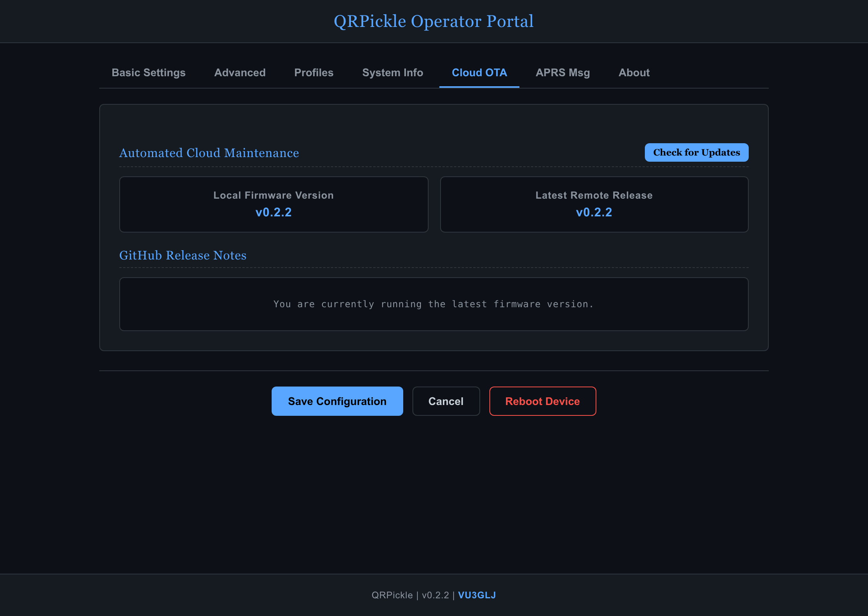This screenshot has height=616, width=868.
Task: Click Save Configuration
Action: (337, 401)
